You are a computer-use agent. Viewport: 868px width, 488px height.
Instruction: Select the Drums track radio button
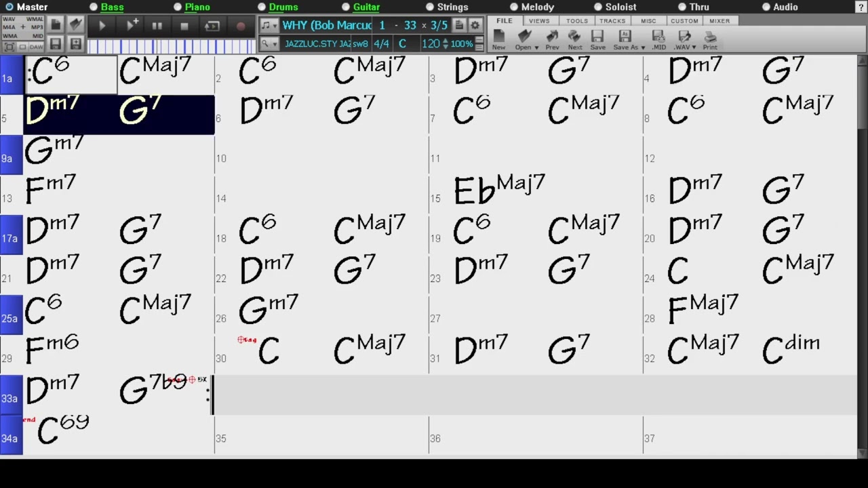[x=262, y=7]
